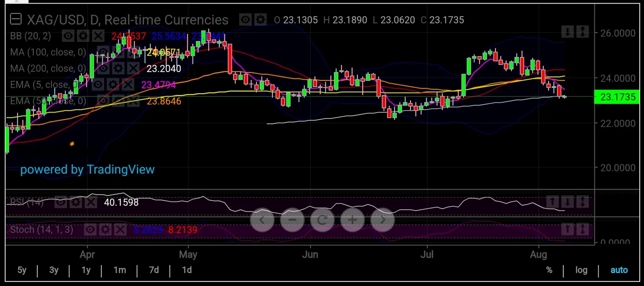
Task: Maximize the RSI pane
Action: click(582, 202)
